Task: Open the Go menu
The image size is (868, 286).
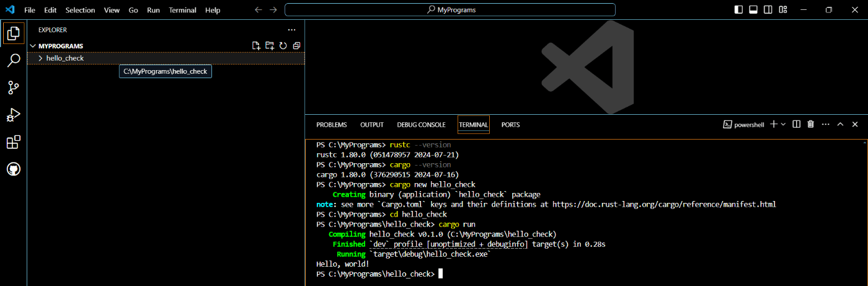Action: coord(133,10)
